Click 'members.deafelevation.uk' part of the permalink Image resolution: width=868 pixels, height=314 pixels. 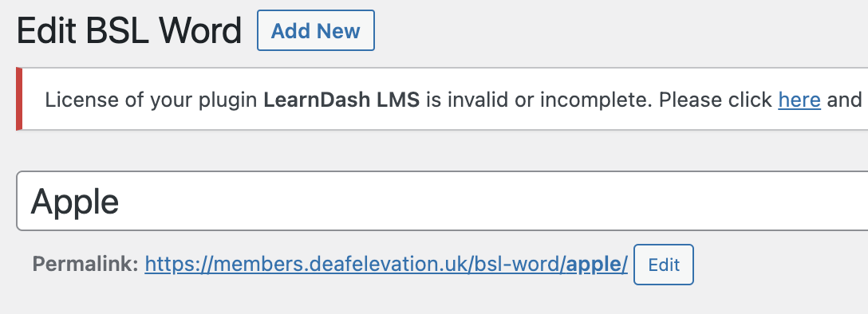click(x=341, y=265)
